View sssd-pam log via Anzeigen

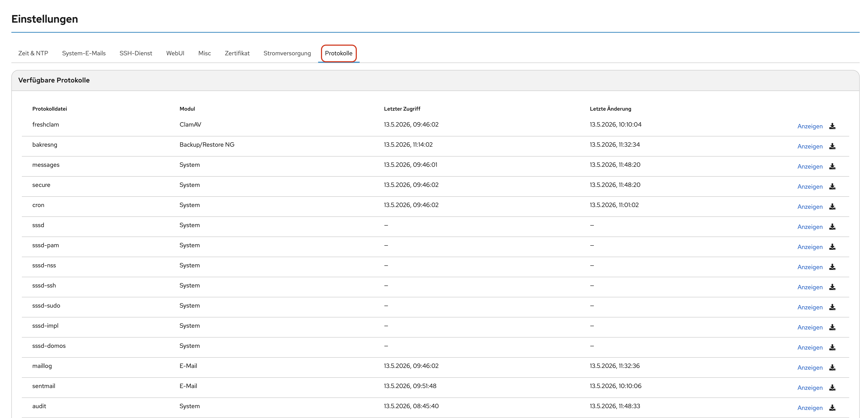810,247
